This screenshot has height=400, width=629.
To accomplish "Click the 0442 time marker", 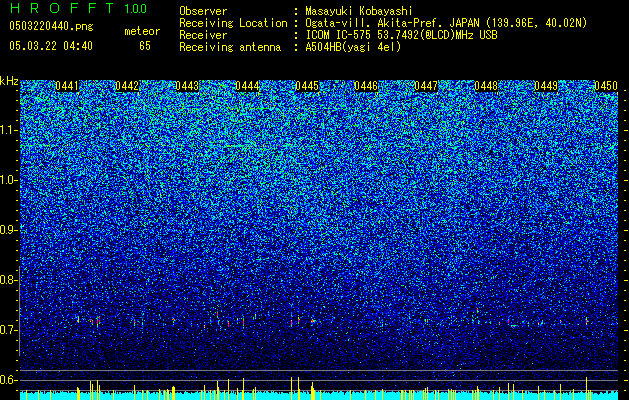I will pos(127,86).
